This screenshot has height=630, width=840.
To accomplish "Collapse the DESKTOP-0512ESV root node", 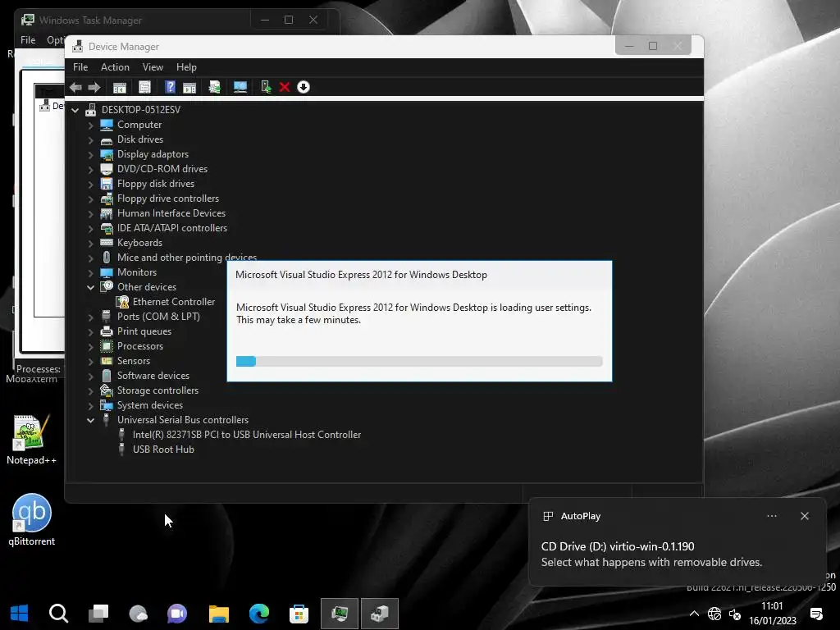I will coord(75,110).
